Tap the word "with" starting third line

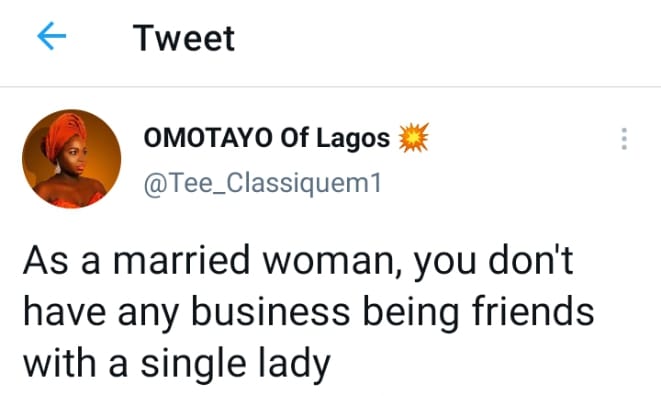pos(59,362)
